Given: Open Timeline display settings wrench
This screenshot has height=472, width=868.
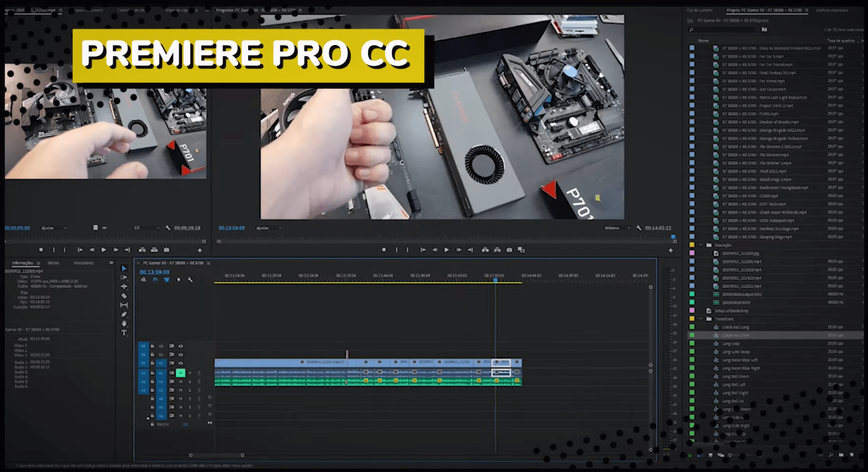Looking at the screenshot, I should coord(190,280).
